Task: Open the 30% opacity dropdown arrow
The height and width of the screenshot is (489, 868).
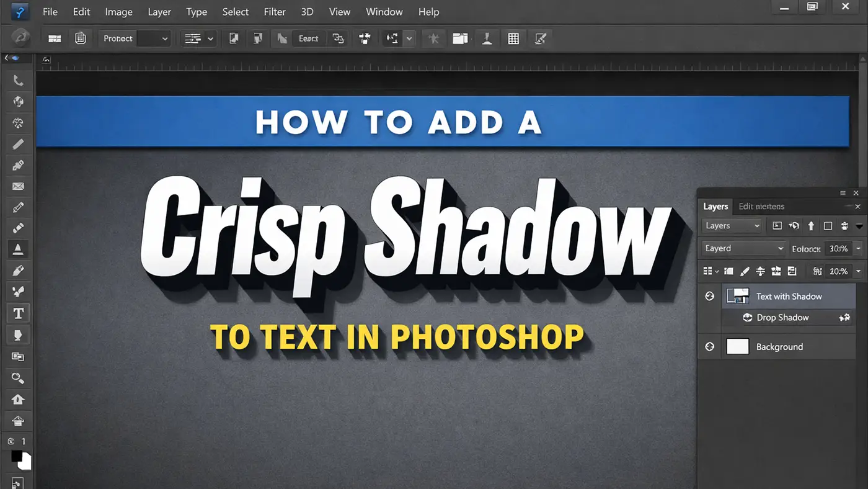Action: pyautogui.click(x=858, y=248)
